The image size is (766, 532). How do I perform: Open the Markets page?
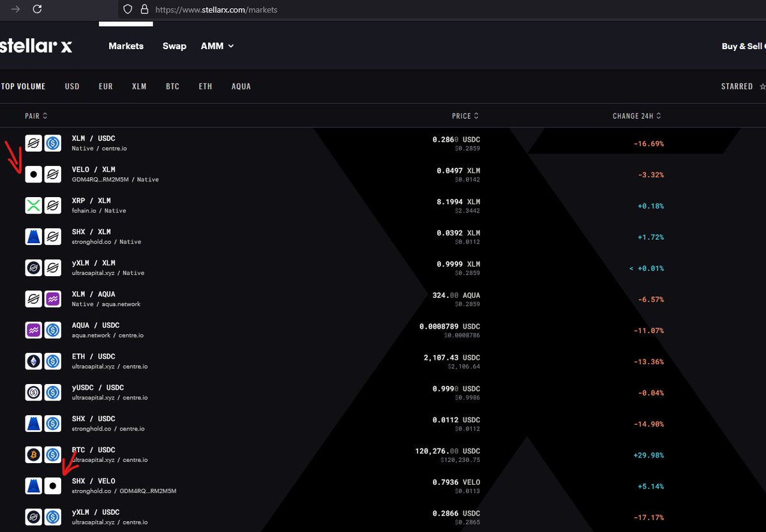[x=126, y=46]
